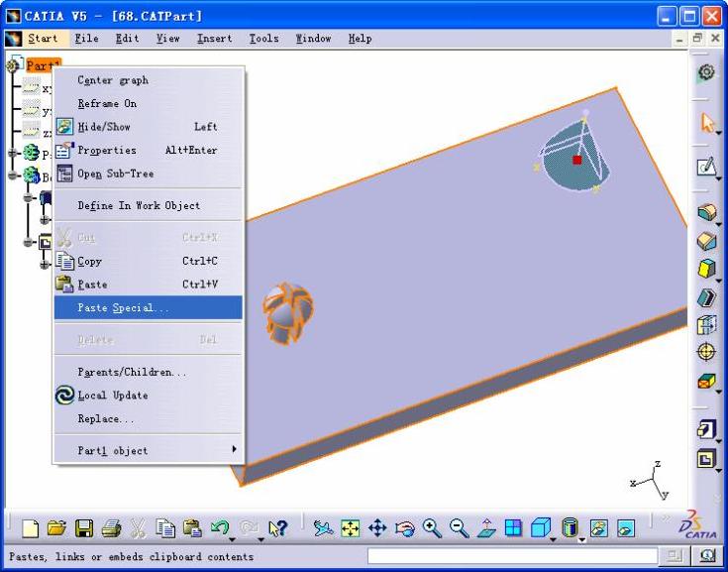Select the Rotate view icon
Image resolution: width=728 pixels, height=572 pixels.
[x=404, y=528]
